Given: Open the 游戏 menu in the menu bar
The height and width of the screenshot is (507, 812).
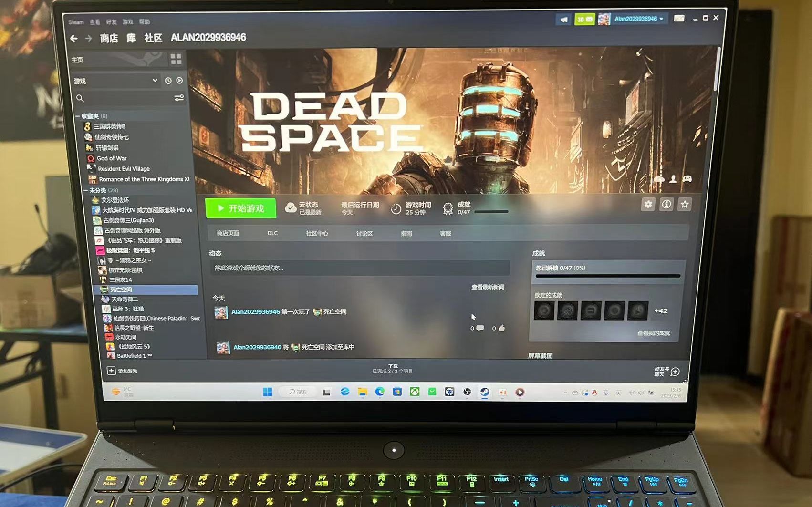Looking at the screenshot, I should 128,22.
